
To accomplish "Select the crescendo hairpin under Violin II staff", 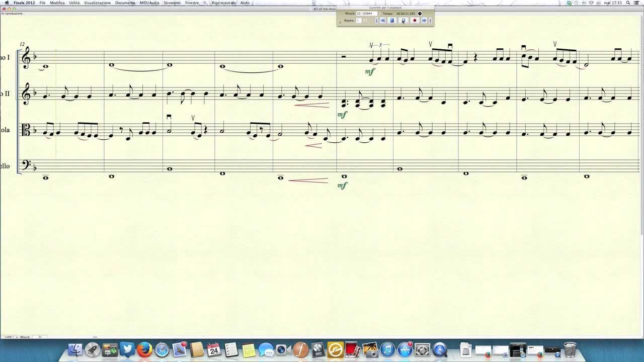I will 311,105.
